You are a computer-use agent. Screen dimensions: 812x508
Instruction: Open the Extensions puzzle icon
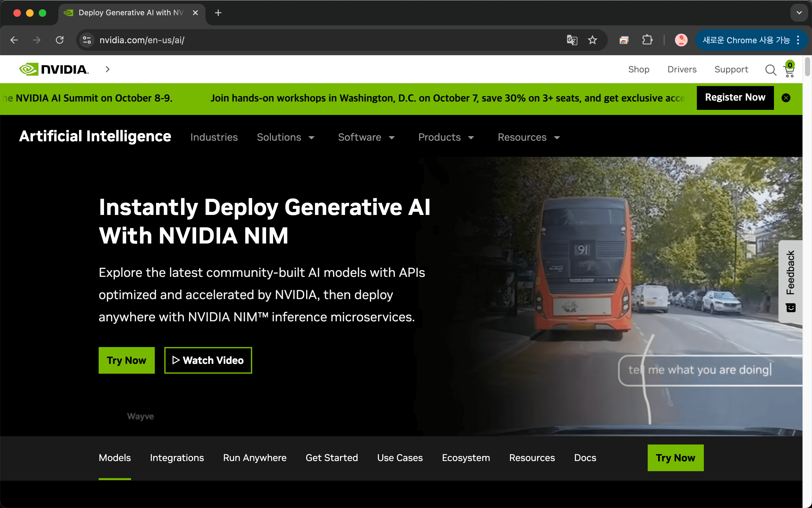pos(647,40)
